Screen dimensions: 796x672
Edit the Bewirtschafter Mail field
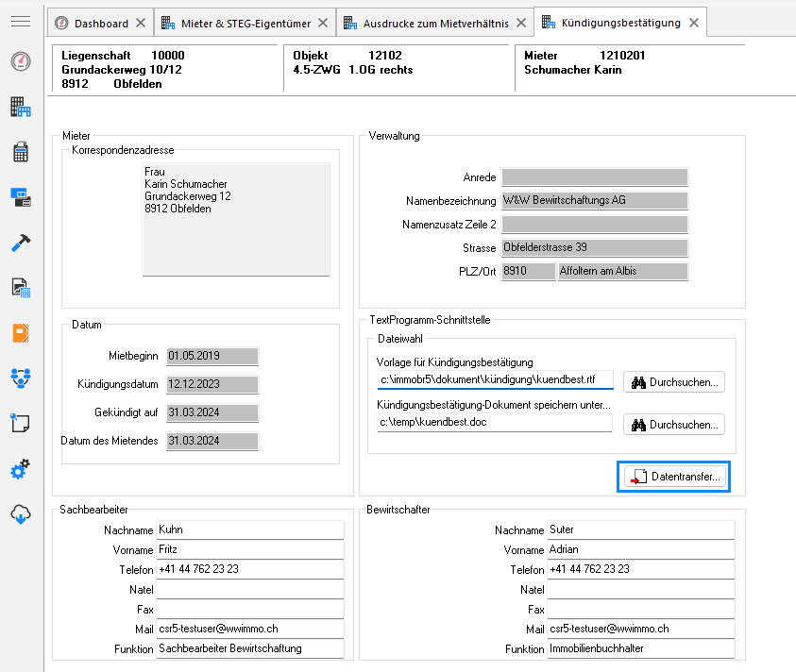pyautogui.click(x=640, y=629)
